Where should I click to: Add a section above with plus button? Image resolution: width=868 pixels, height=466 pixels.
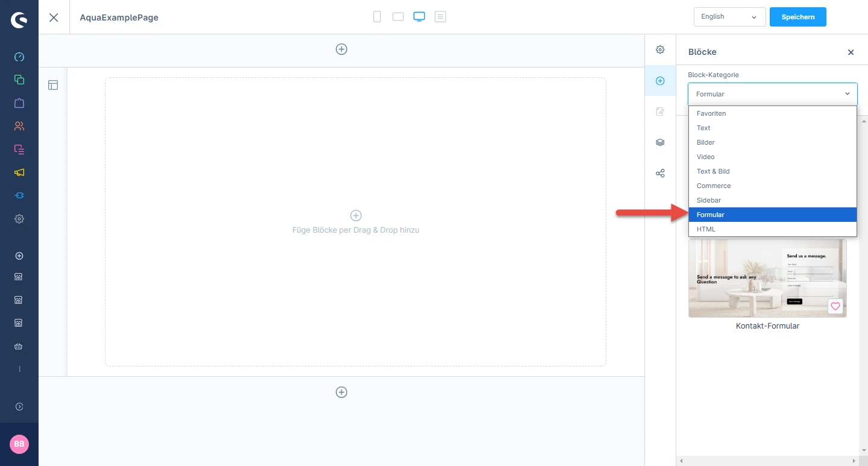pyautogui.click(x=341, y=49)
